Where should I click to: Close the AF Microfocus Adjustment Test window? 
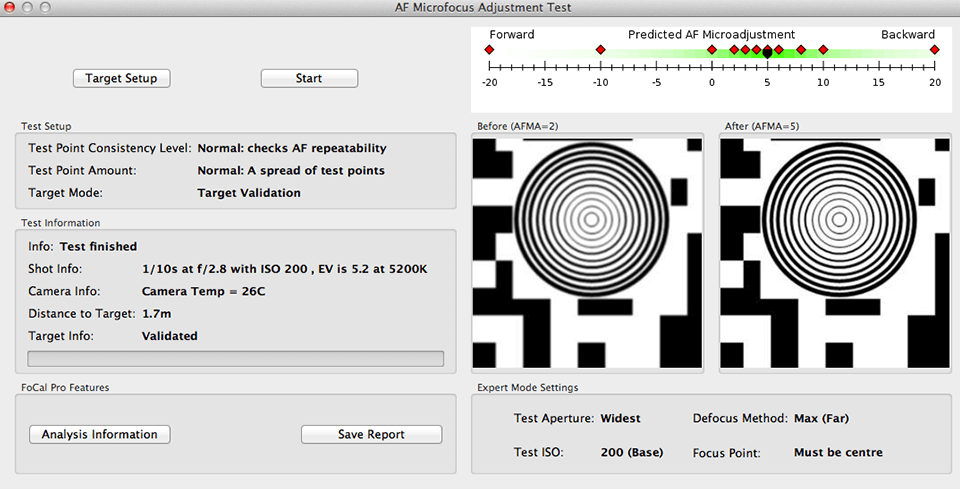(x=11, y=8)
